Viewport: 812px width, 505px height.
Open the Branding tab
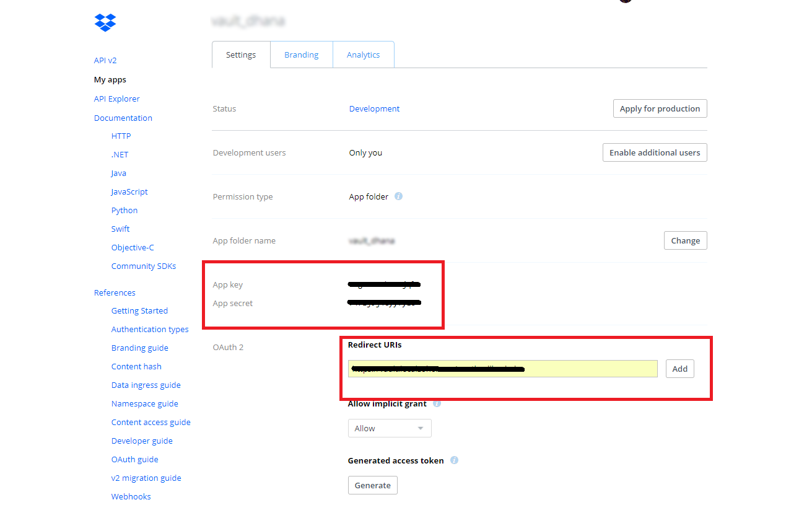(302, 55)
